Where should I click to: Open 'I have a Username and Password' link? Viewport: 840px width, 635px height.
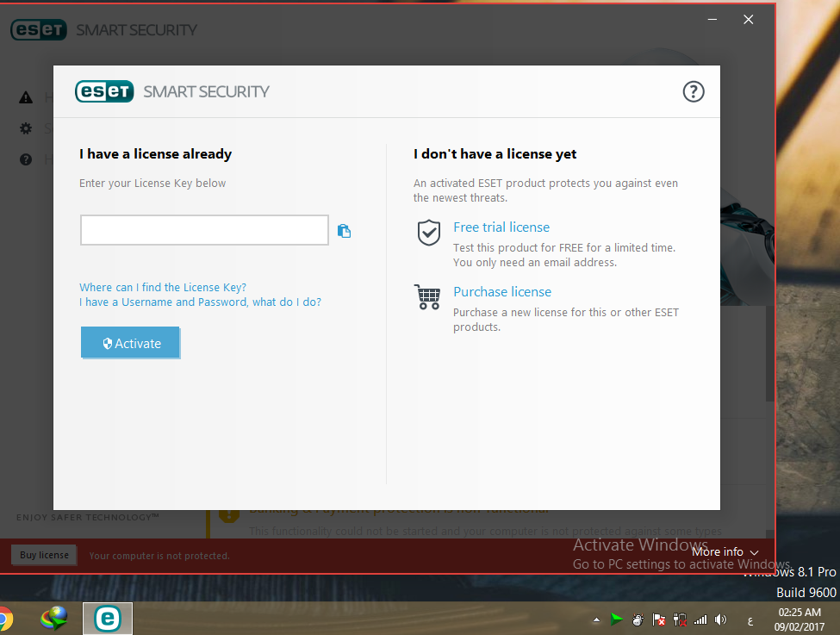201,302
